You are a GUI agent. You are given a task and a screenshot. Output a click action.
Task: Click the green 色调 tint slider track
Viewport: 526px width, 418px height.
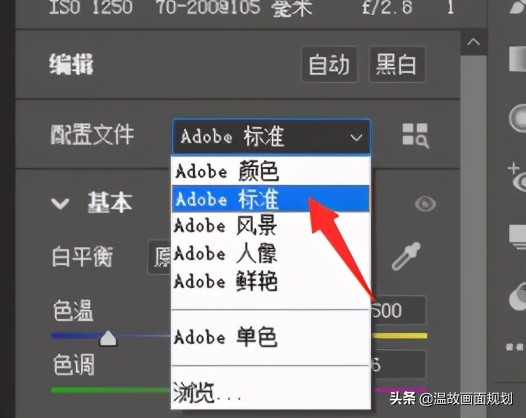(x=111, y=390)
